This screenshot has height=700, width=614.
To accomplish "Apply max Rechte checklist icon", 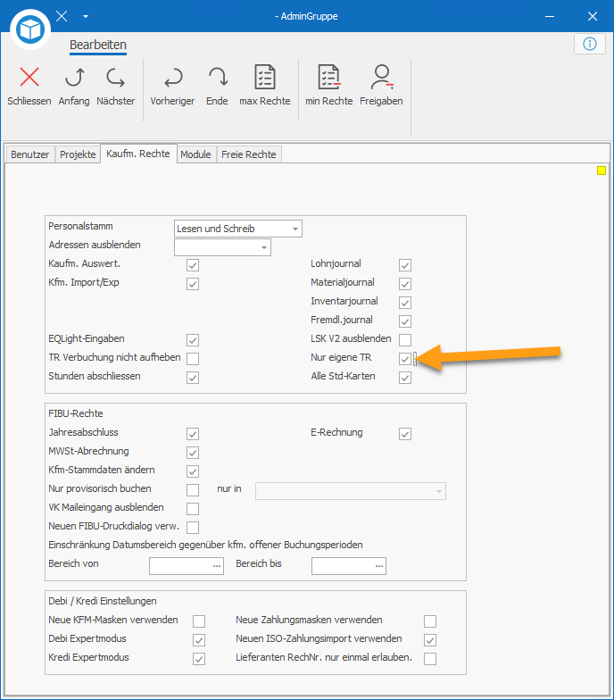I will 265,77.
